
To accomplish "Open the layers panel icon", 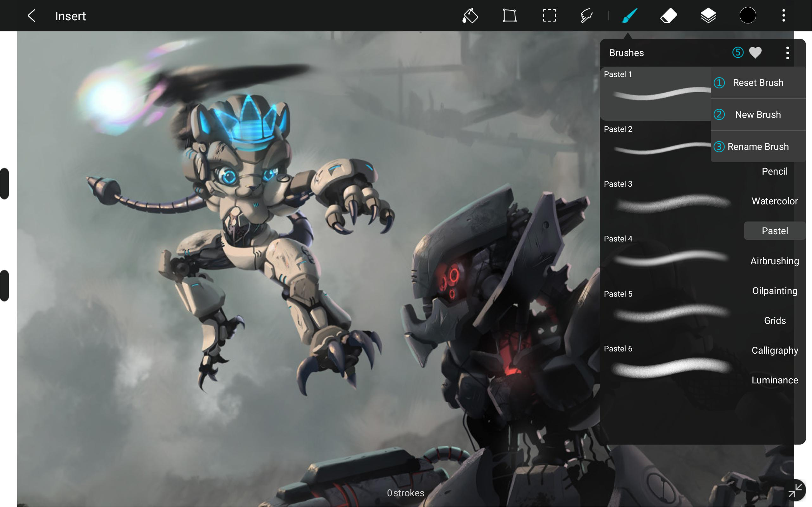I will pos(708,16).
